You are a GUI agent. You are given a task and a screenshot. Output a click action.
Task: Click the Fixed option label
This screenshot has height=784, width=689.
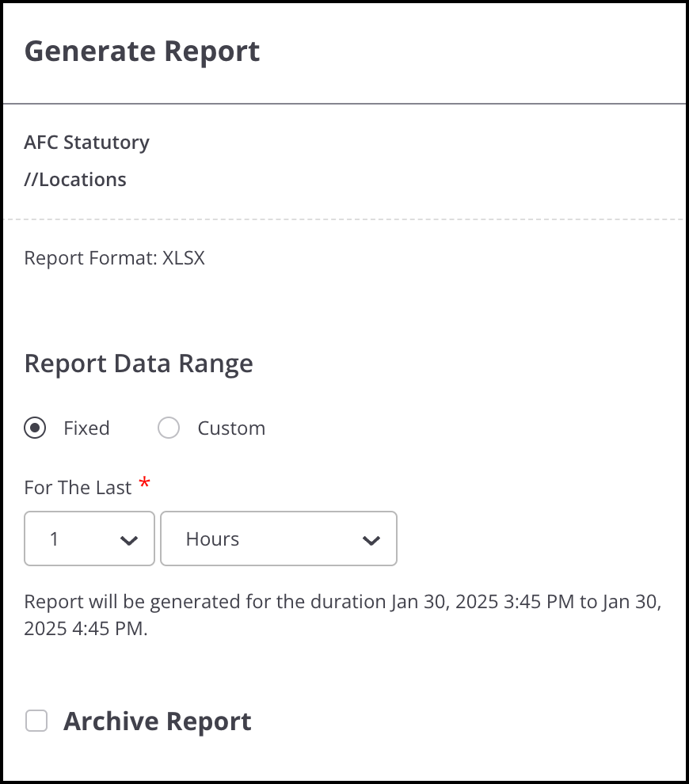tap(86, 428)
